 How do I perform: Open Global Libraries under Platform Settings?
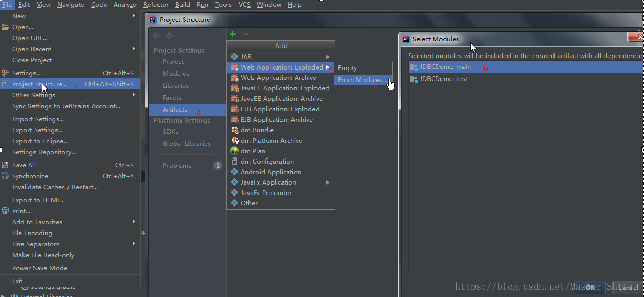tap(187, 144)
